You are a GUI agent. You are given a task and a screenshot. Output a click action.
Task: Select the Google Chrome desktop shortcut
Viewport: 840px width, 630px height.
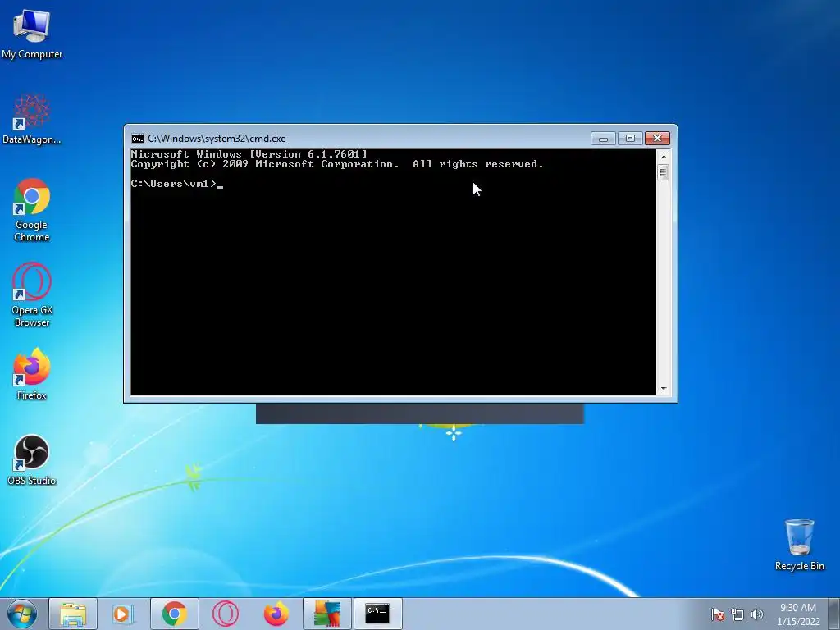(x=32, y=209)
